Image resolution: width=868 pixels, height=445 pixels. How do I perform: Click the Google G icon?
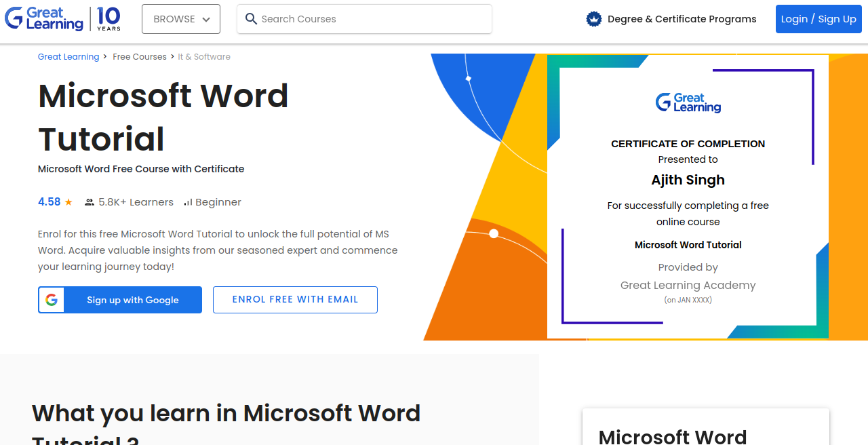point(52,299)
